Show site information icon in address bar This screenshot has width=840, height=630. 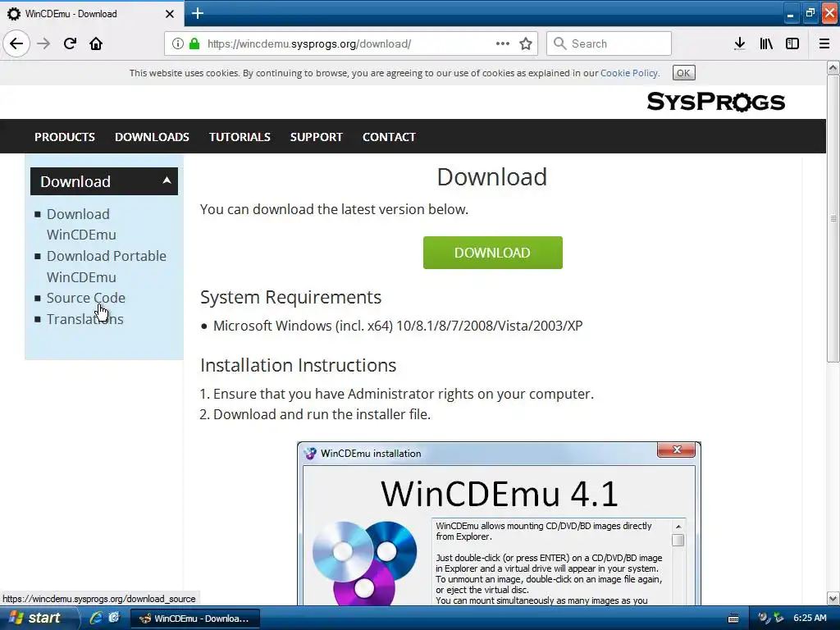177,43
